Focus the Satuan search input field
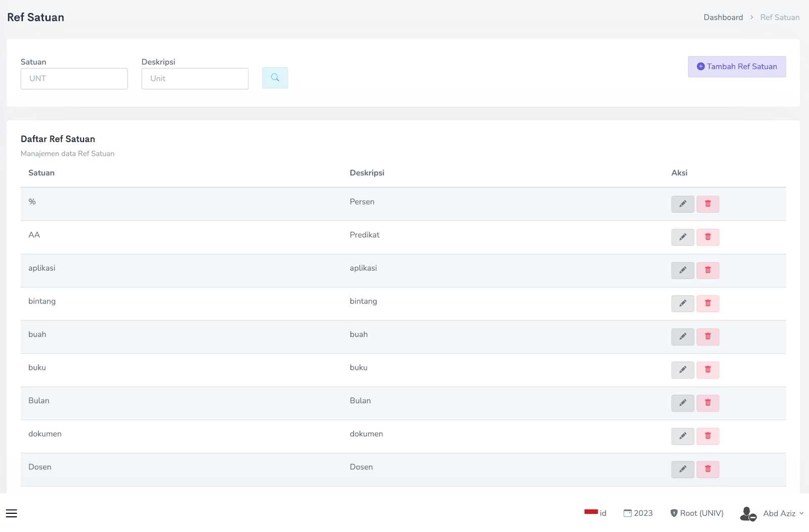 [x=74, y=79]
